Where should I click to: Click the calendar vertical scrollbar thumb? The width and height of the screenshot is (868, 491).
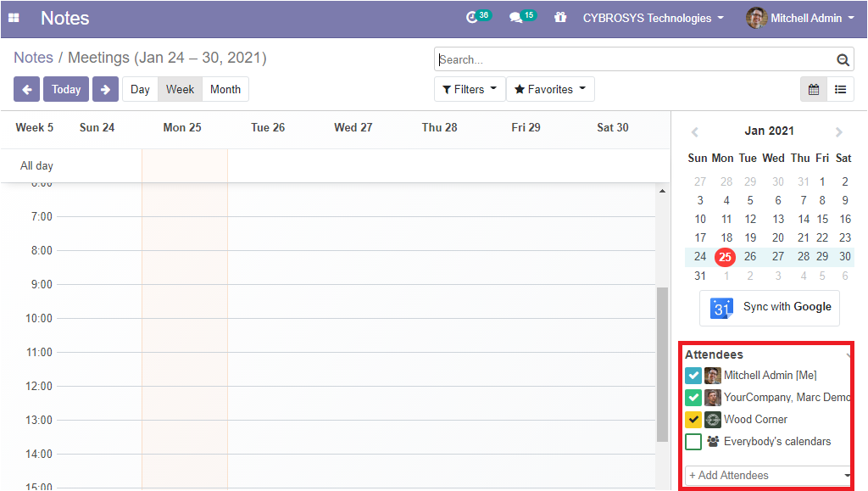(662, 365)
